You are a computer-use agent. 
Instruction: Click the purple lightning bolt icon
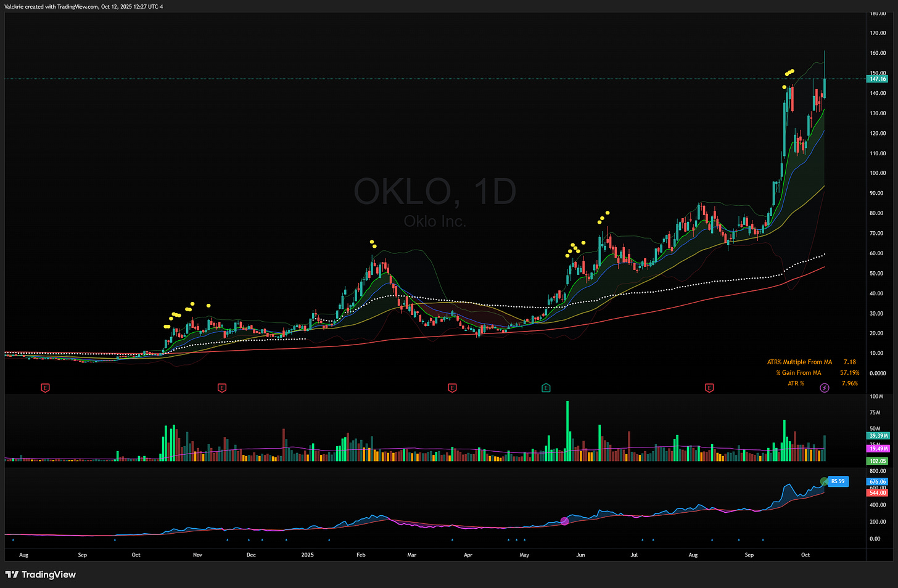click(825, 388)
